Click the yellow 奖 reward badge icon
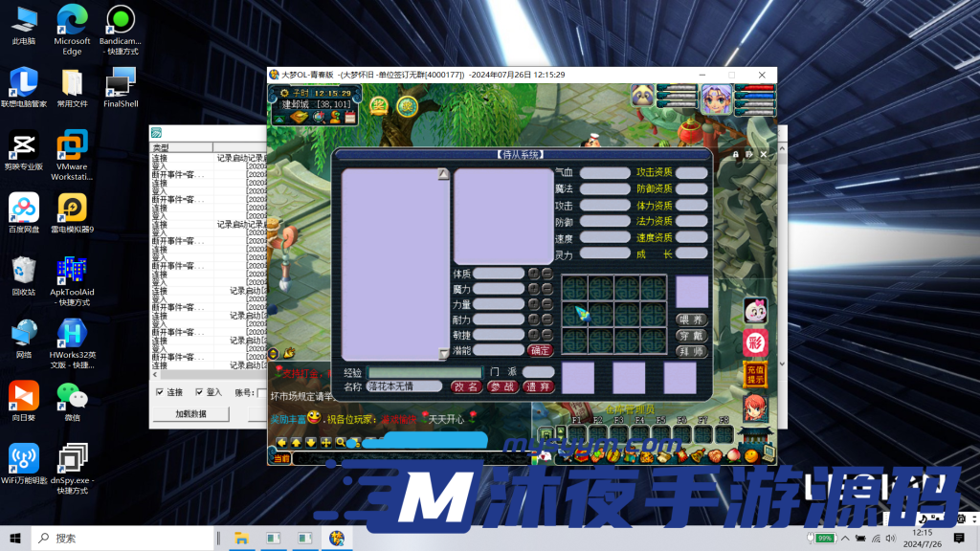 379,105
